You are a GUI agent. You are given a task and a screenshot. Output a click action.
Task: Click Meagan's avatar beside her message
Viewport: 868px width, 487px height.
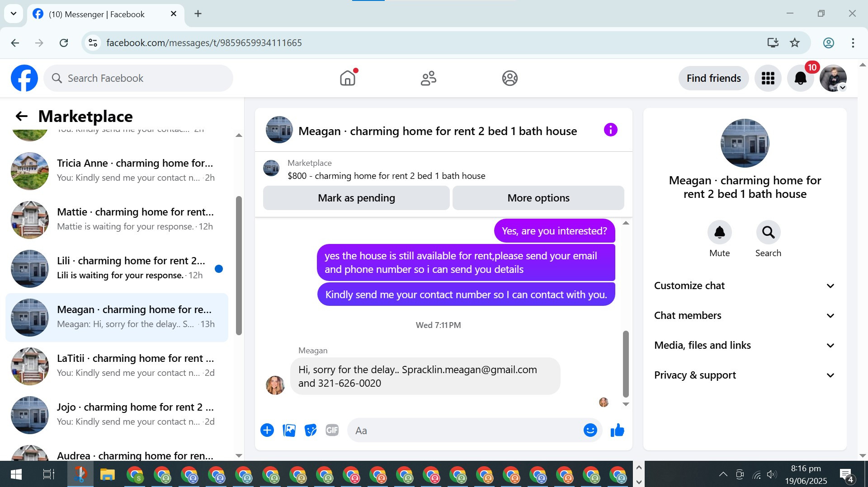point(275,385)
